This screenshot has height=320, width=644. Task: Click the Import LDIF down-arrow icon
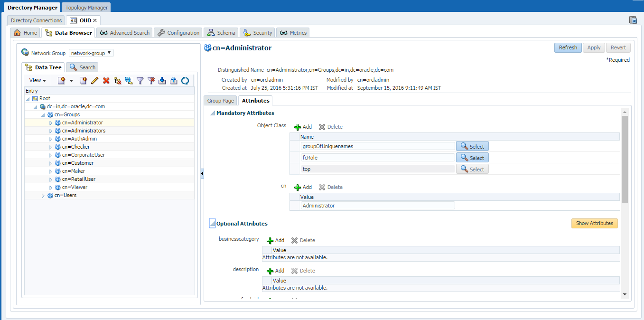(x=162, y=81)
